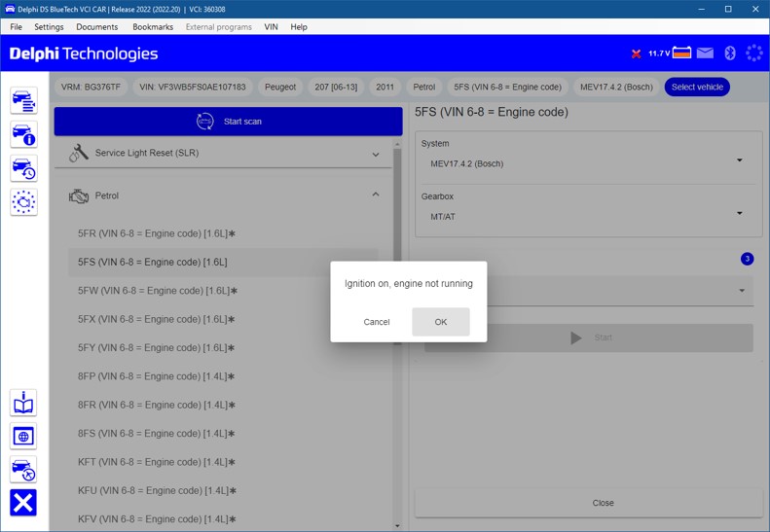
Task: Open the Gearbox MT/AT dropdown
Action: (588, 217)
